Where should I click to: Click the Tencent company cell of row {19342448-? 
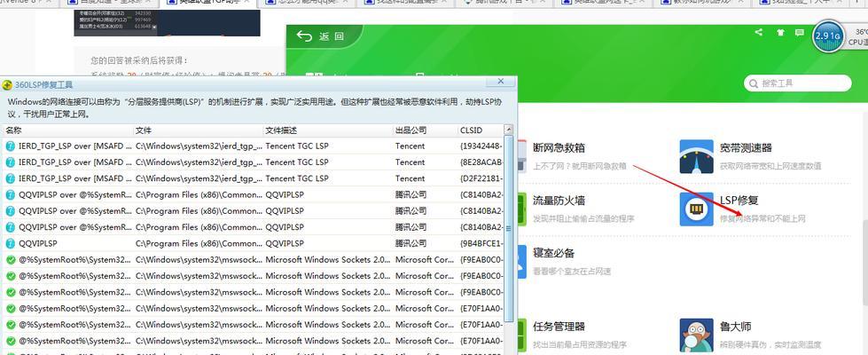point(411,146)
